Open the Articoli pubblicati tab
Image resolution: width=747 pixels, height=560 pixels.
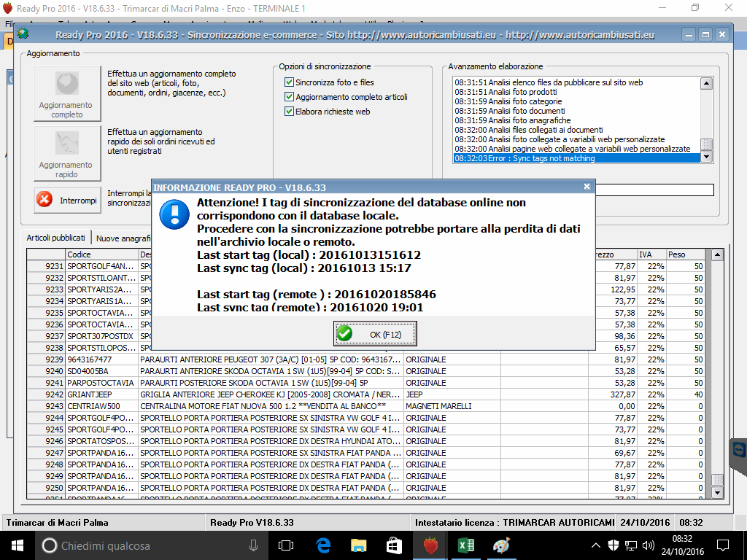(55, 238)
